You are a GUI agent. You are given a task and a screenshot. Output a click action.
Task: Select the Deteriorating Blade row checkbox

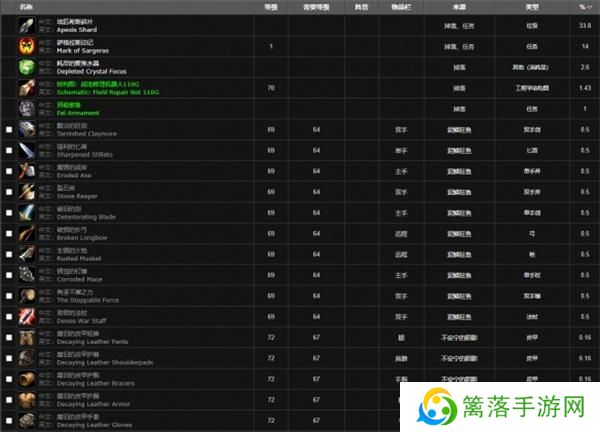[x=9, y=213]
